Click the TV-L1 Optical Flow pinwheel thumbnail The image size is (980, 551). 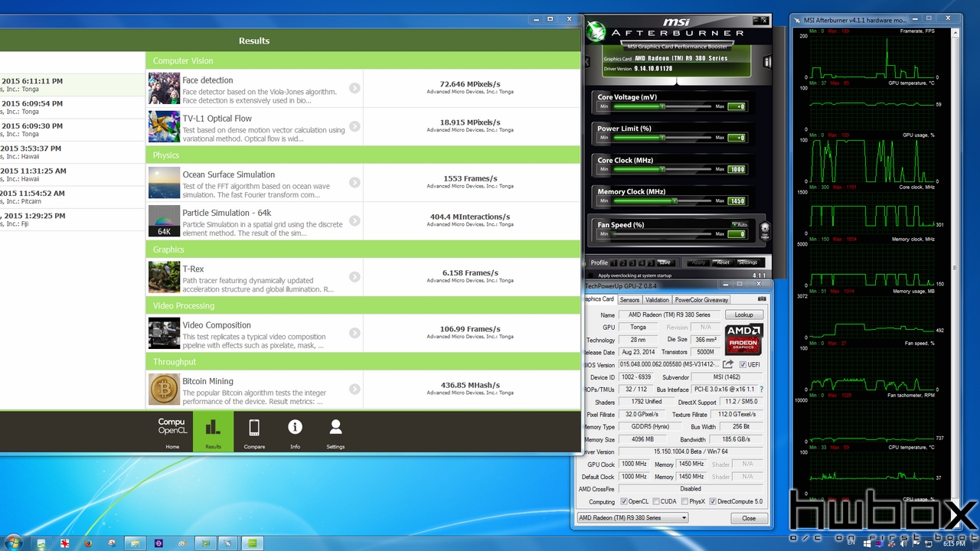[164, 127]
